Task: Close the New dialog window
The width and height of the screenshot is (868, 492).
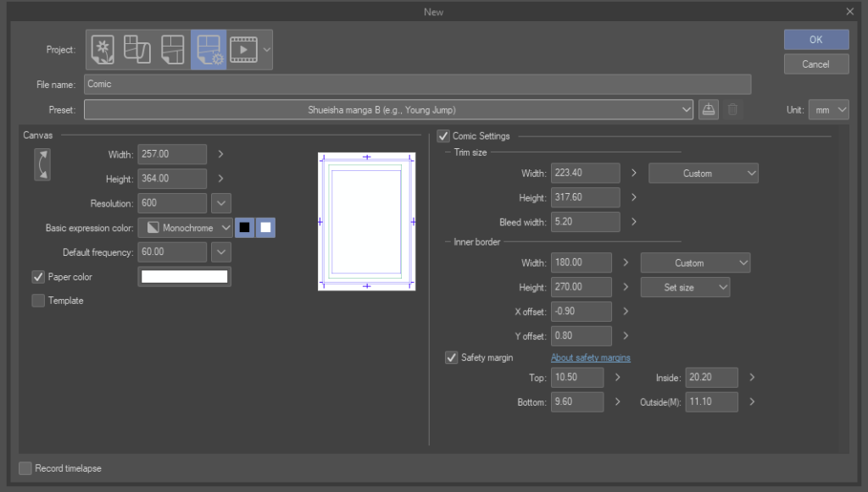Action: click(x=849, y=12)
